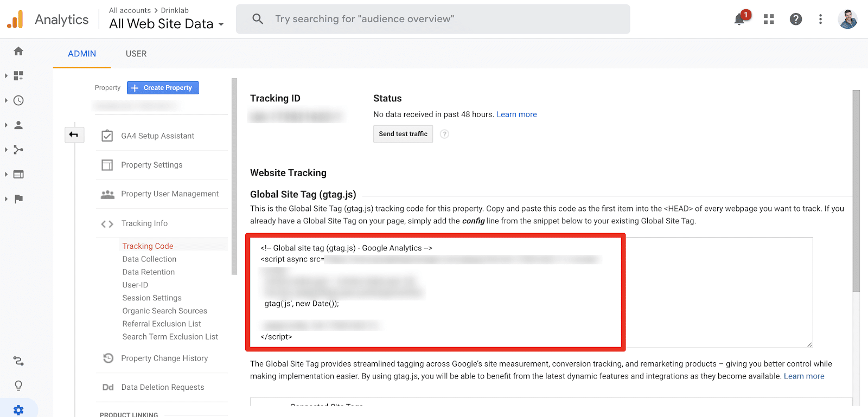The height and width of the screenshot is (417, 868).
Task: Switch to the USER tab
Action: (136, 54)
